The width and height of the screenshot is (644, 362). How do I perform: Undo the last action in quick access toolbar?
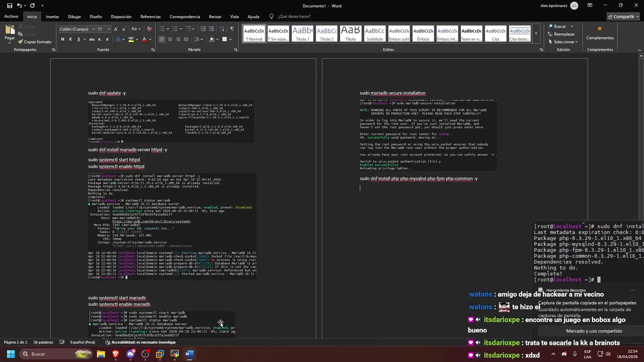(x=20, y=6)
